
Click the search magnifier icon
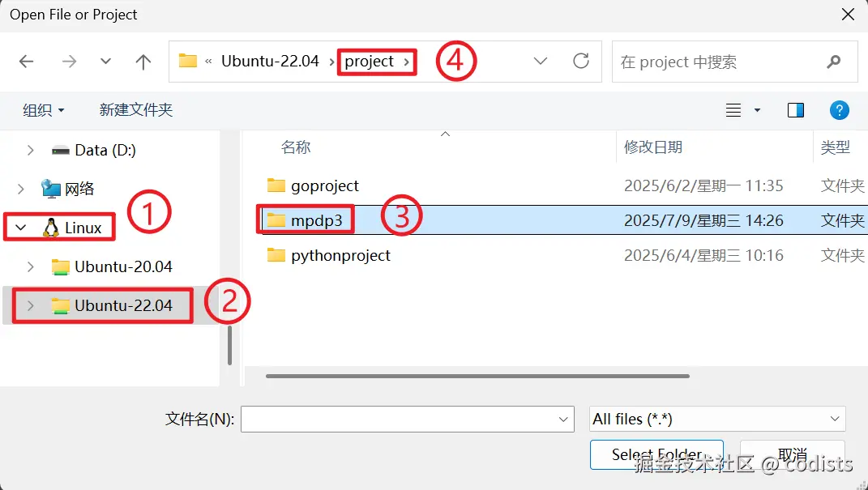833,62
